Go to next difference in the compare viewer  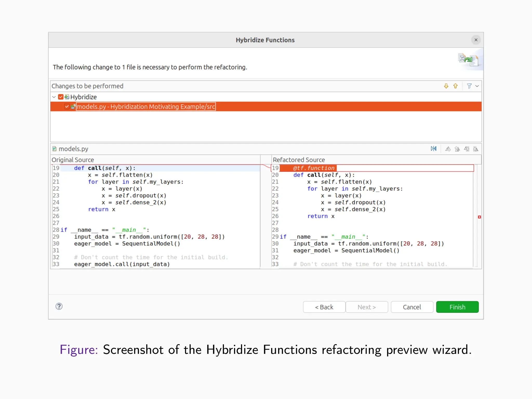coord(448,149)
